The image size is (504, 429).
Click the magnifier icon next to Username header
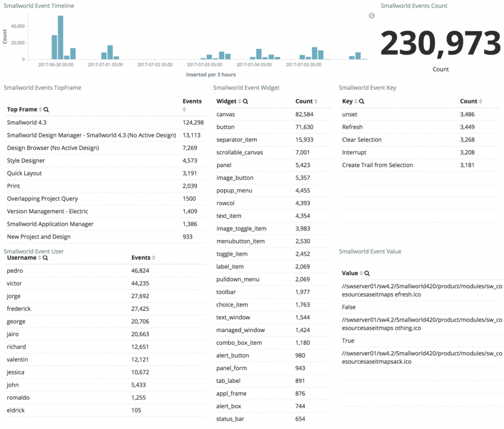(x=45, y=258)
